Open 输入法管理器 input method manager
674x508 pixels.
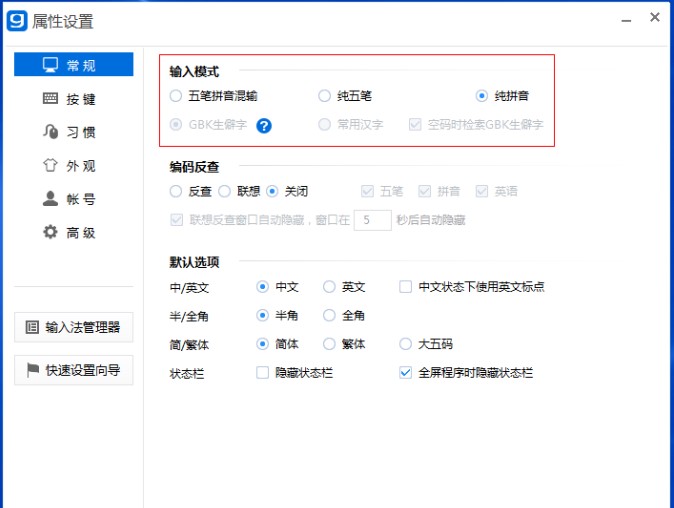73,327
